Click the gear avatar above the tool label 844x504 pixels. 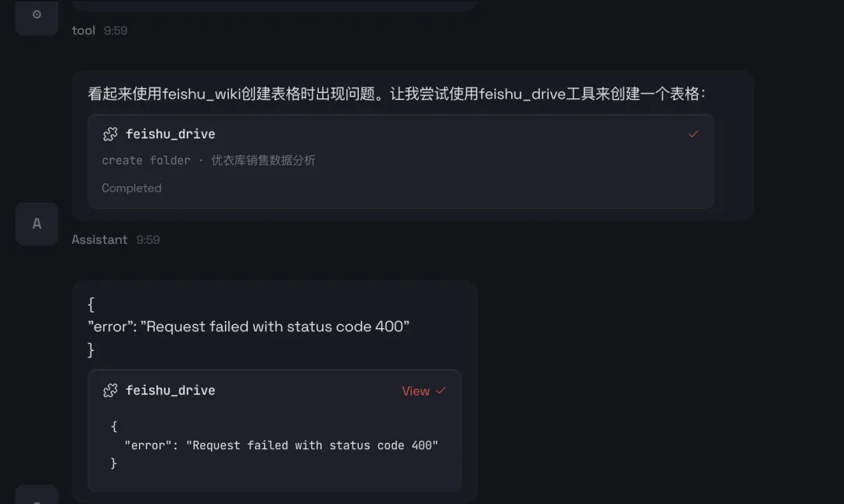(x=37, y=15)
